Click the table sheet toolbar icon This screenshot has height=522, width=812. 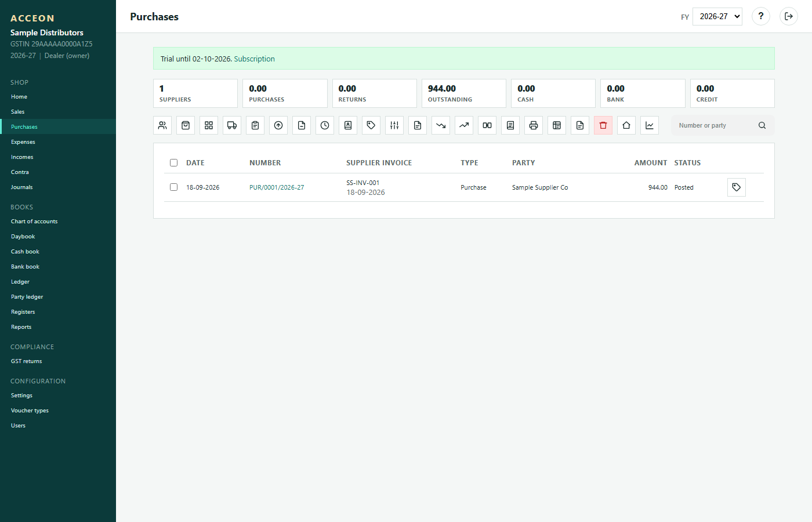click(557, 125)
